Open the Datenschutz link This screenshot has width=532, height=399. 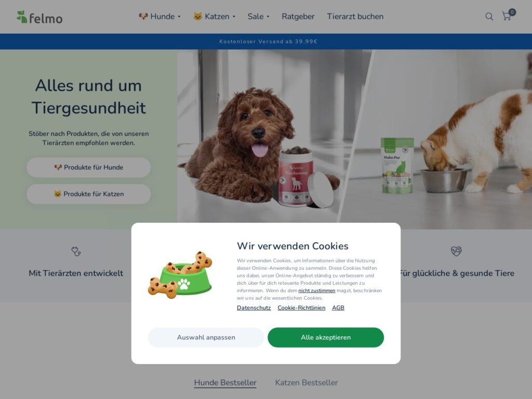[x=254, y=308]
